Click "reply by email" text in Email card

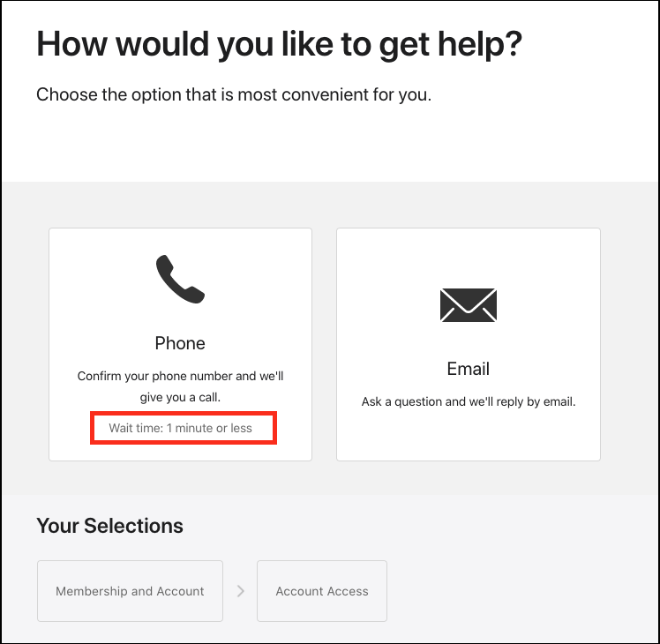537,401
